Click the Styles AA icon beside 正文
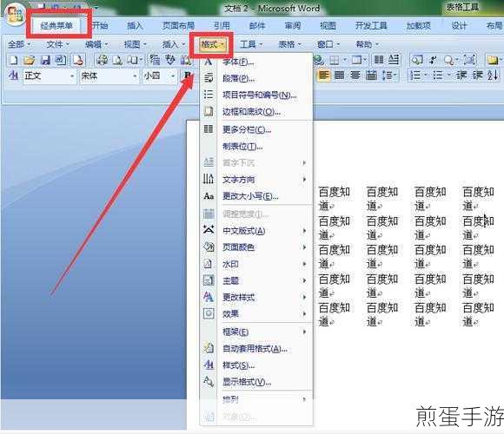Viewport: 504px width, 434px height. click(14, 76)
